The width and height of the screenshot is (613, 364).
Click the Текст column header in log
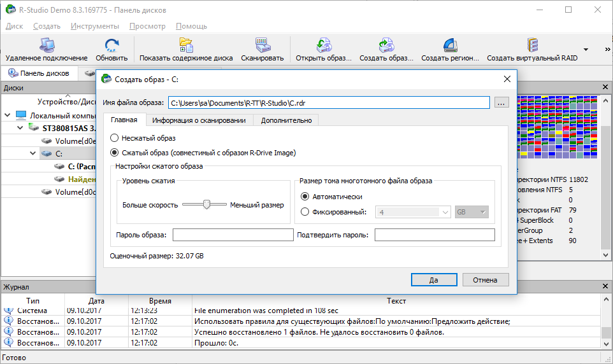coord(396,301)
